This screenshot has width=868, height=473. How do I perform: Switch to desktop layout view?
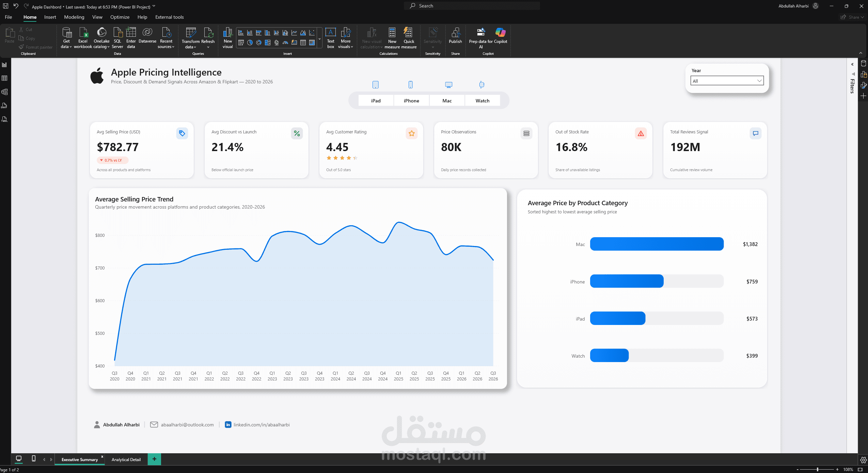click(x=19, y=459)
